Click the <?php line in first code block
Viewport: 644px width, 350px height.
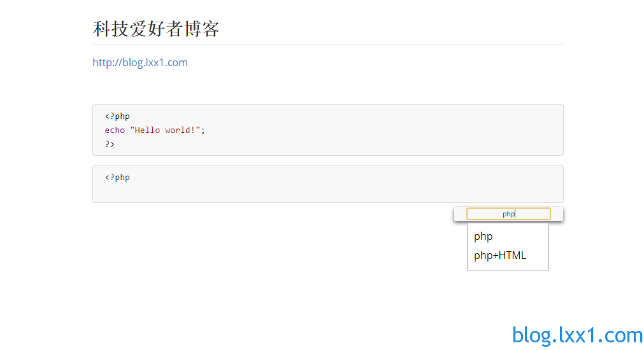117,116
